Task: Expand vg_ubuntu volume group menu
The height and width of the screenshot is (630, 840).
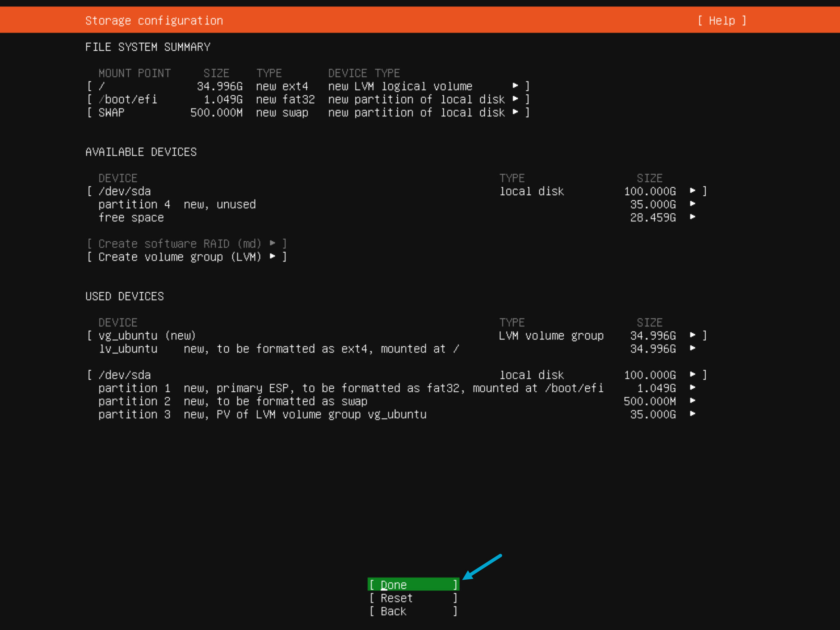Action: 692,335
